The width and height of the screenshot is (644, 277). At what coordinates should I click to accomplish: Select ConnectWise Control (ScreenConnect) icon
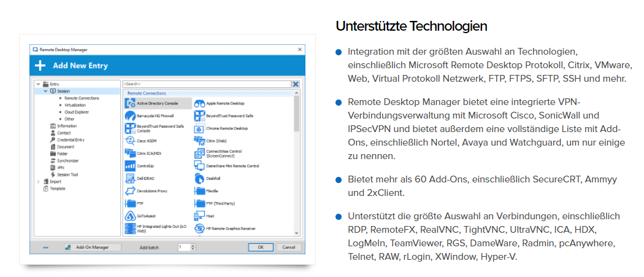coord(199,154)
